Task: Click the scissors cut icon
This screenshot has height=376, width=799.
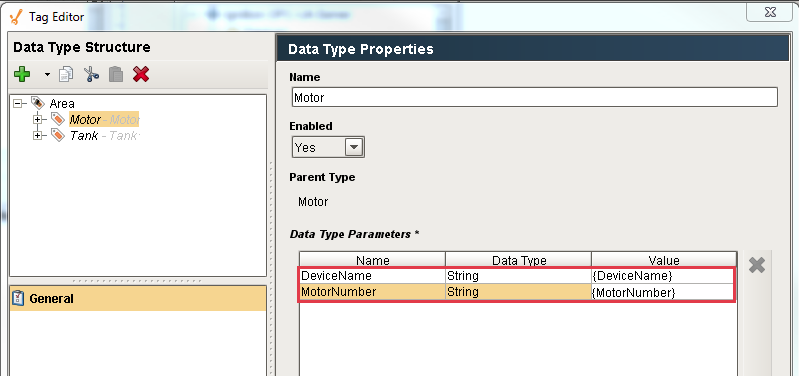Action: tap(91, 74)
